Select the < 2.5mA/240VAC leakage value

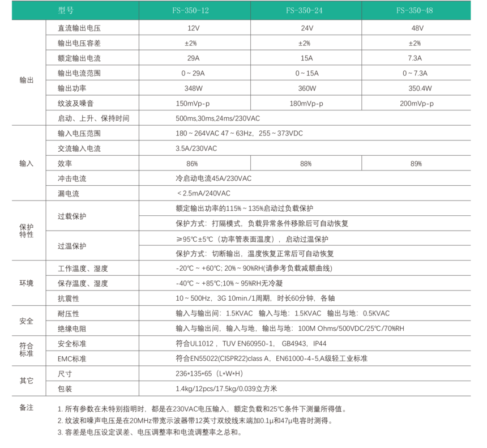204,194
